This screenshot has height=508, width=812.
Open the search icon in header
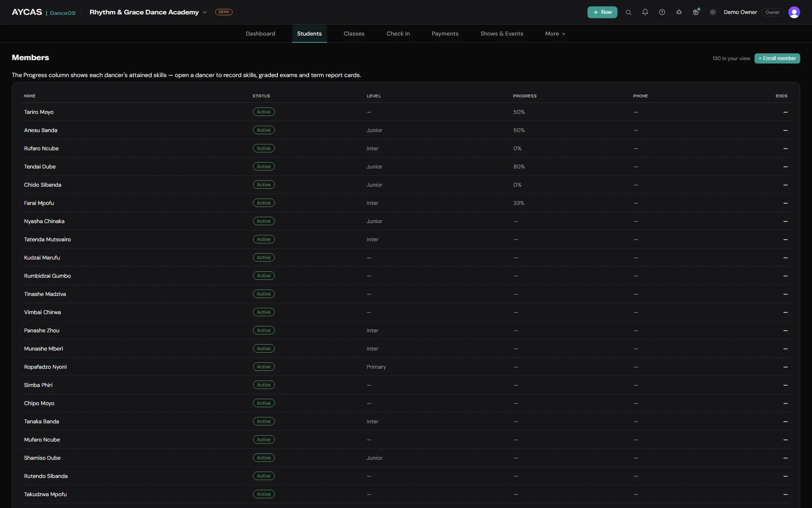[x=628, y=12]
